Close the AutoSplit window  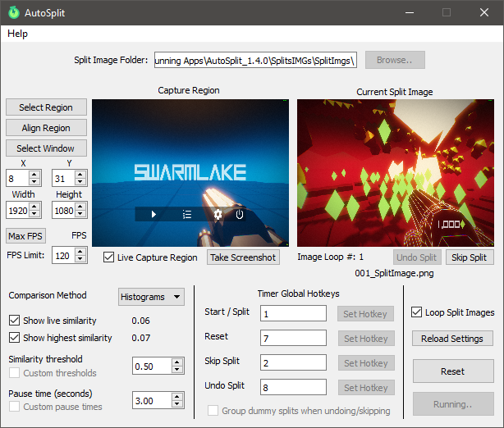[484, 12]
